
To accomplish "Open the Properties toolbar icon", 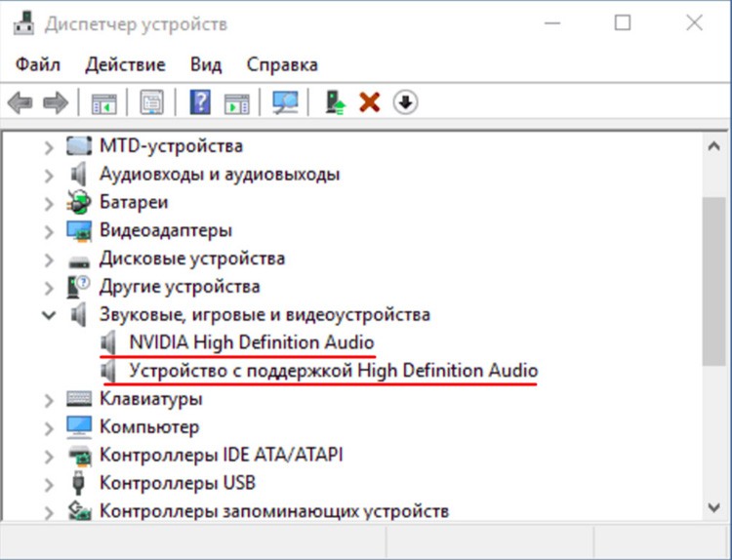I will click(x=151, y=102).
